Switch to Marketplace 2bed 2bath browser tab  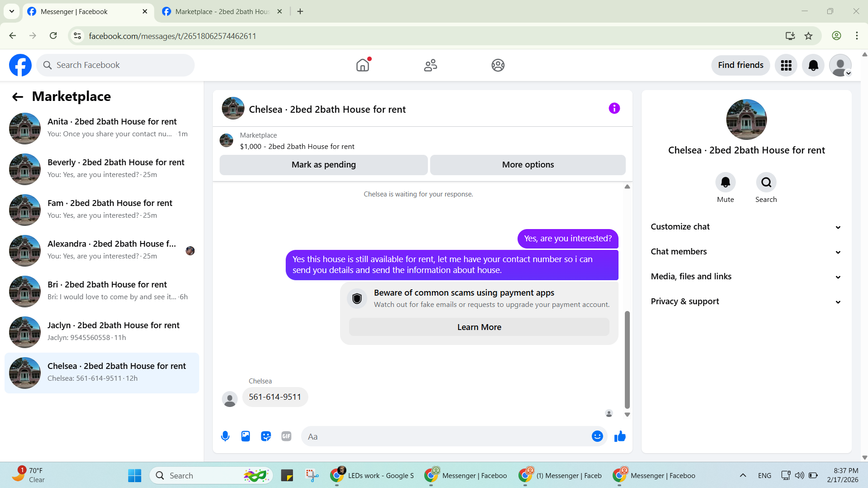pyautogui.click(x=222, y=12)
